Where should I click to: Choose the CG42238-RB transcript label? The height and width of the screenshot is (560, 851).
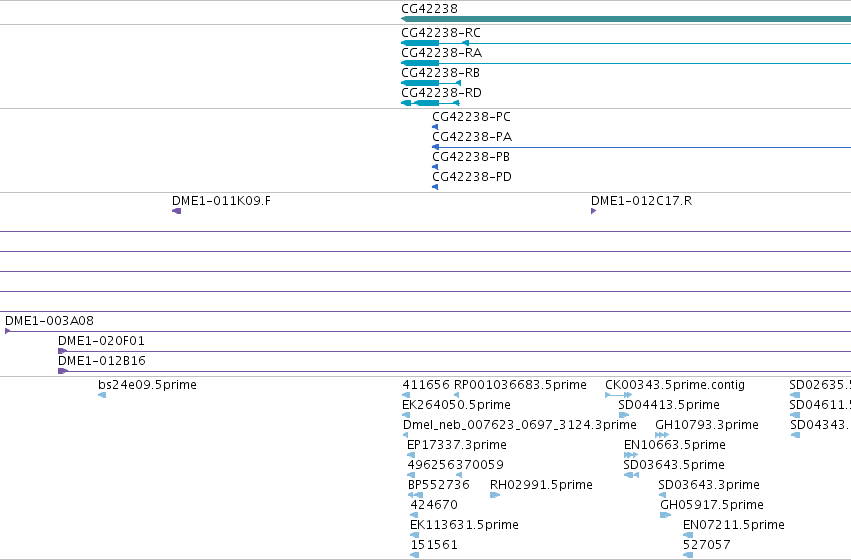click(x=440, y=73)
